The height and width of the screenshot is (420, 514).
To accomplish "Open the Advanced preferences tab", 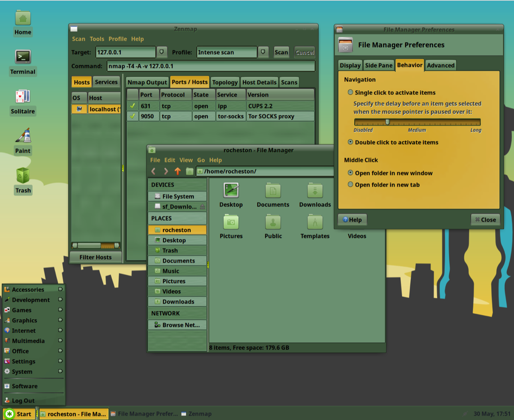I will [x=440, y=65].
